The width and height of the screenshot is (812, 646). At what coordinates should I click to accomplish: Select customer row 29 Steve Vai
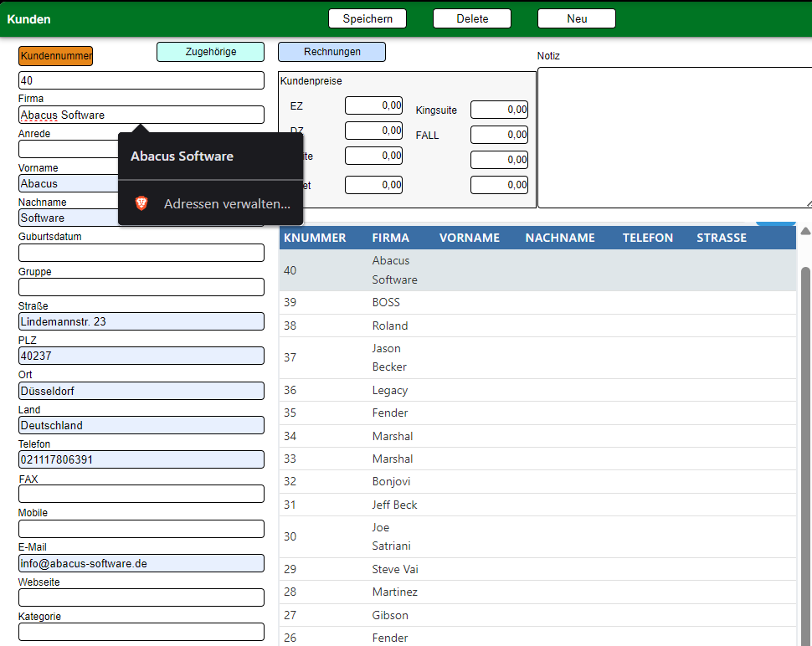tap(537, 569)
